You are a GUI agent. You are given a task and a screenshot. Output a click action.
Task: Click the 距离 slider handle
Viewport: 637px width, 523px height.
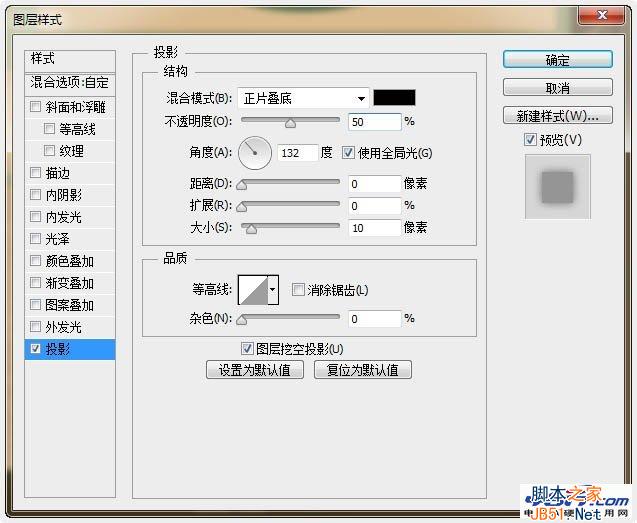242,185
